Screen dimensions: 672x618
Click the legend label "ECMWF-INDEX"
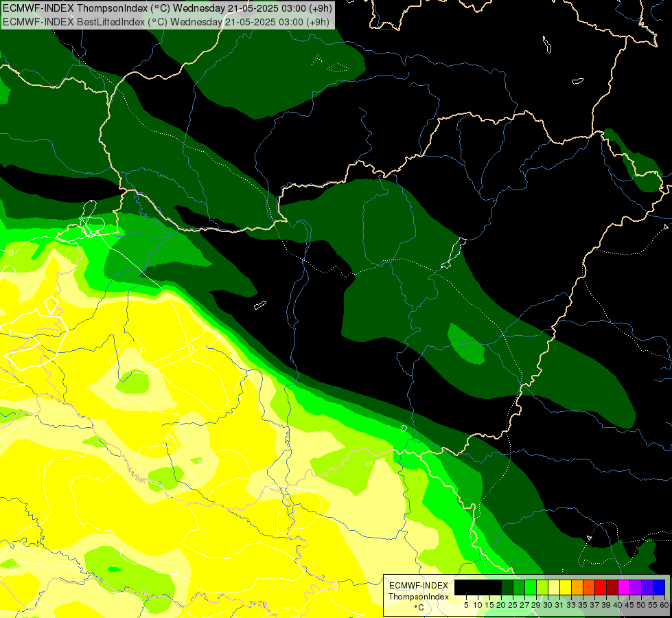(x=419, y=586)
